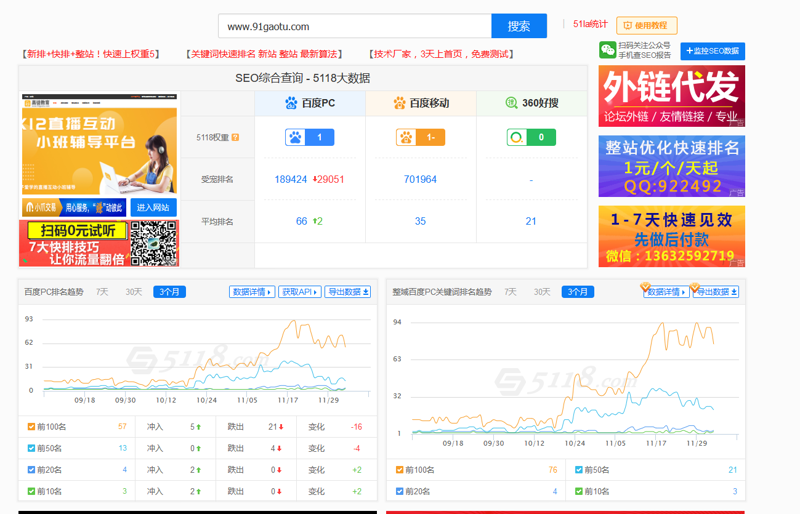Image resolution: width=800 pixels, height=514 pixels.
Task: Select 30天 tab in 百度PC排名趋势
Action: (x=134, y=292)
